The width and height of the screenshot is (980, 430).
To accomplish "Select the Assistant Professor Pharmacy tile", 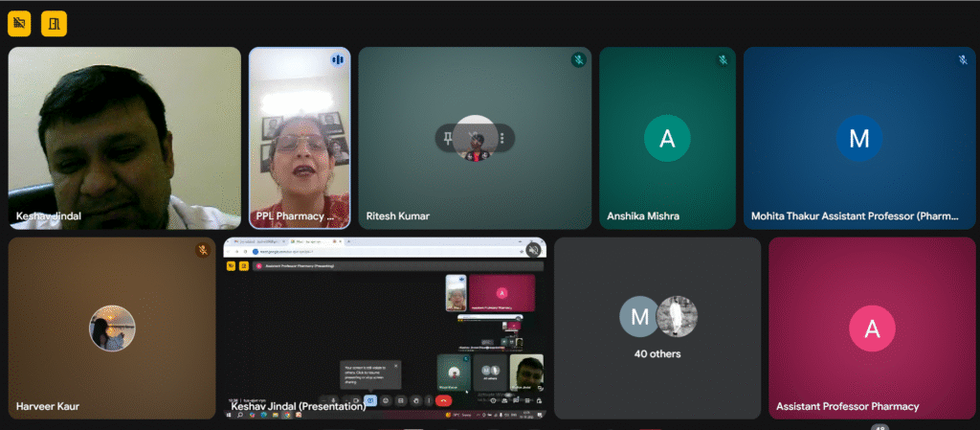I will click(x=871, y=328).
